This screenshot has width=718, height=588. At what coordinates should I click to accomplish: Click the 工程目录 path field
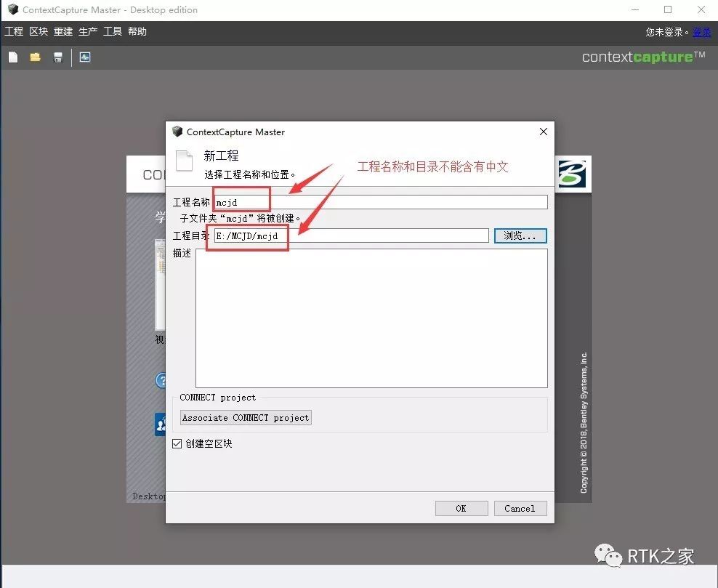351,235
